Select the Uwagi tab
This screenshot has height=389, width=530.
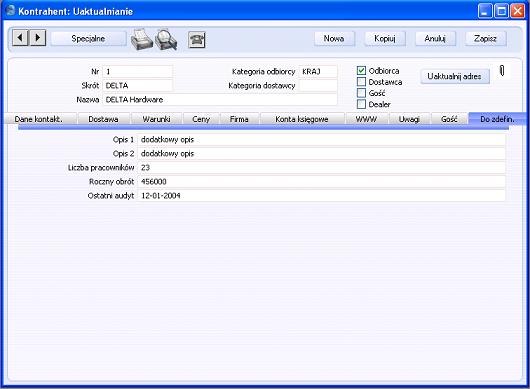(x=409, y=119)
